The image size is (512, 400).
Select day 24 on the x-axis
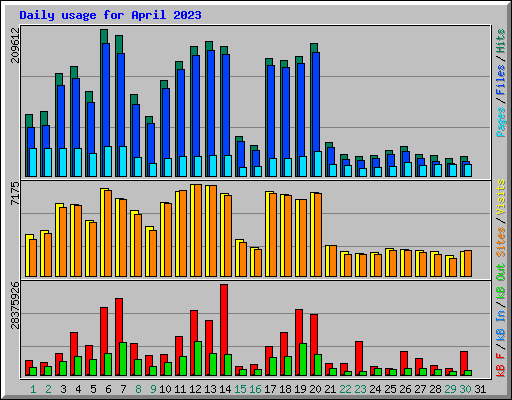tap(375, 389)
